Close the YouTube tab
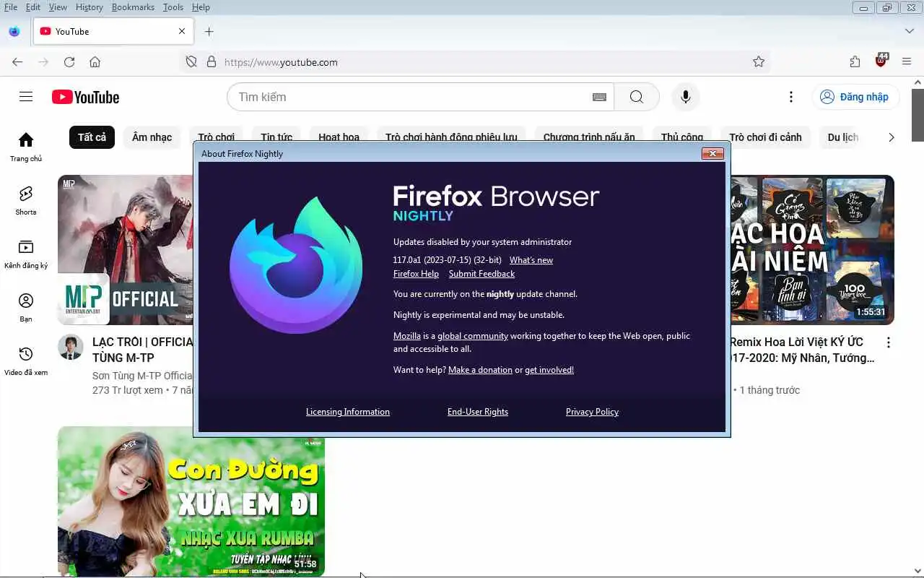This screenshot has width=924, height=578. [x=182, y=31]
